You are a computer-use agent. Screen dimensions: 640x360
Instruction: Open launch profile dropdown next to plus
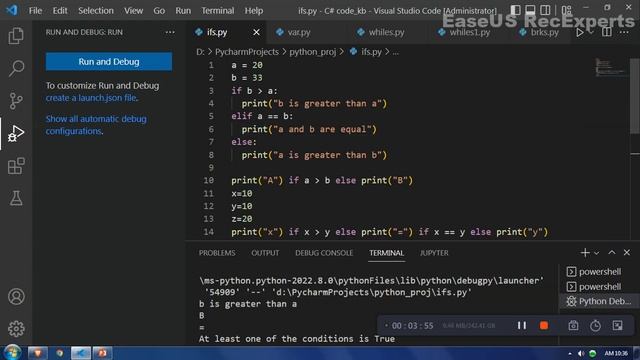click(597, 253)
